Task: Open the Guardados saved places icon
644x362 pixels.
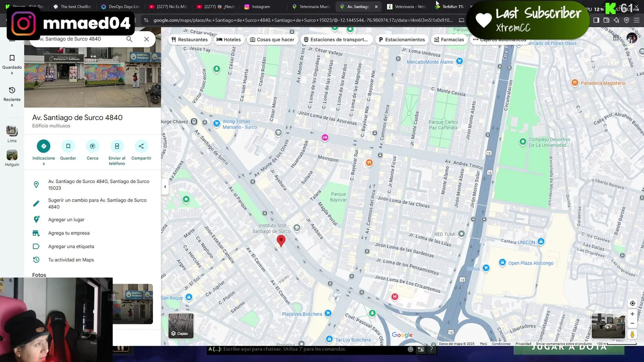Action: 12,58
